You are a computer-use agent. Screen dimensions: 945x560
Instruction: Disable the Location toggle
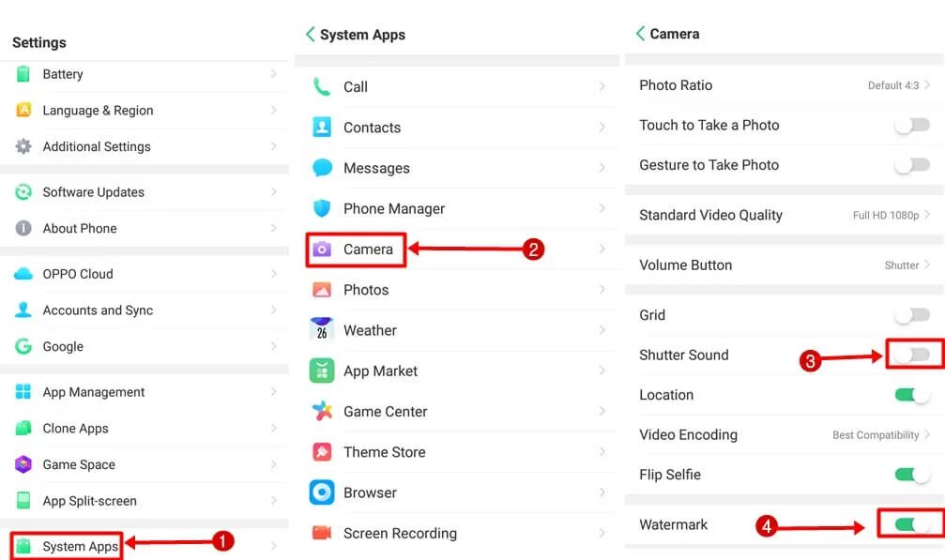[911, 395]
